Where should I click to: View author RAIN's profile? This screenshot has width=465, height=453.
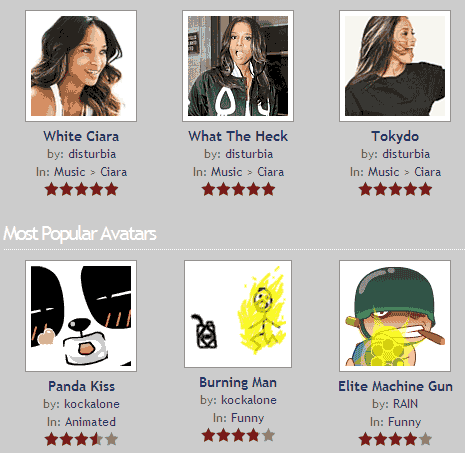coord(405,404)
